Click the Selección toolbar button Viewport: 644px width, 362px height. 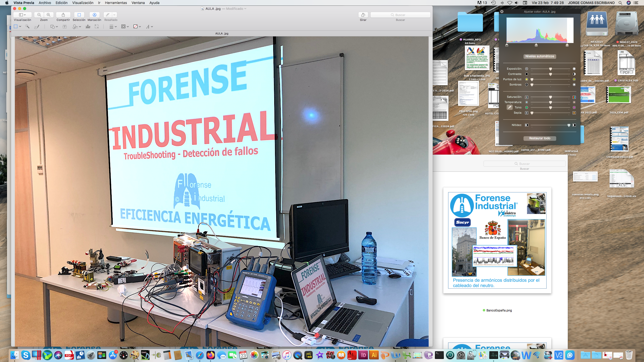[79, 15]
